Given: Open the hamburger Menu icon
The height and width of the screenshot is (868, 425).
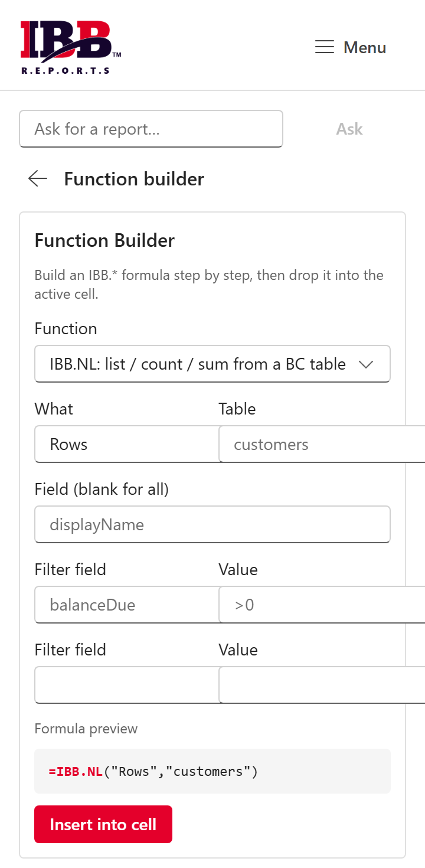Looking at the screenshot, I should pyautogui.click(x=325, y=47).
